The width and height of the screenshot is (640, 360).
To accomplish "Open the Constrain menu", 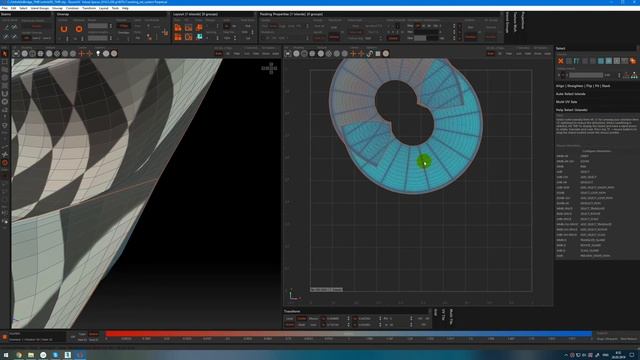I will (72, 8).
